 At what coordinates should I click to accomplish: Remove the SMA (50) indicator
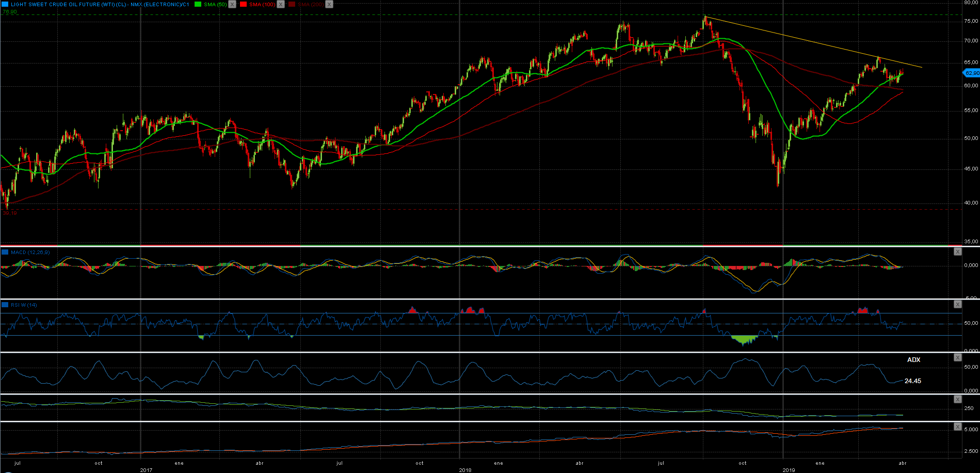coord(232,4)
